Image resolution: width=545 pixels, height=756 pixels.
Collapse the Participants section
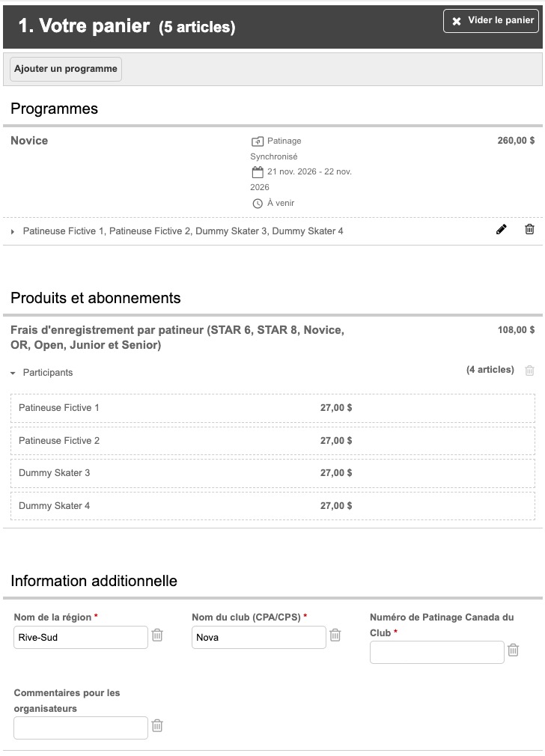[13, 373]
